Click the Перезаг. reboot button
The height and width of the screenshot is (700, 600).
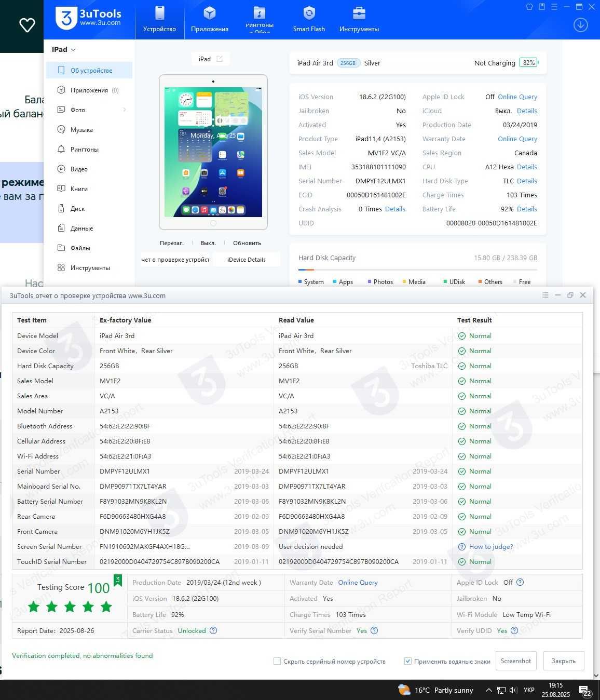pyautogui.click(x=172, y=243)
